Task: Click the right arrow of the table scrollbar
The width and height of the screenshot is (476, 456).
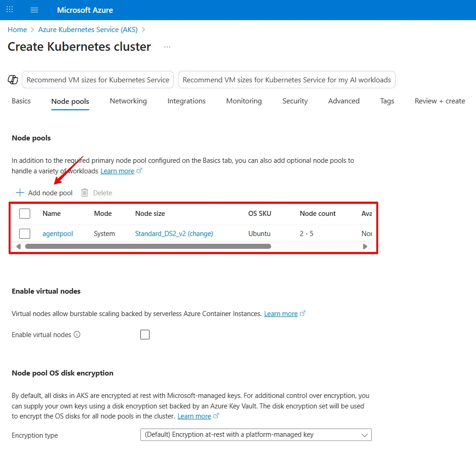Action: 365,247
